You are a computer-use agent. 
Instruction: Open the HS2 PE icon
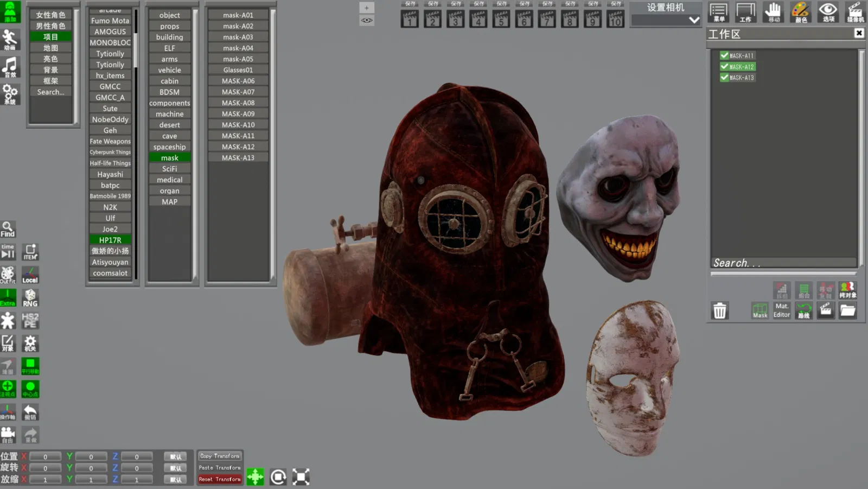[30, 321]
